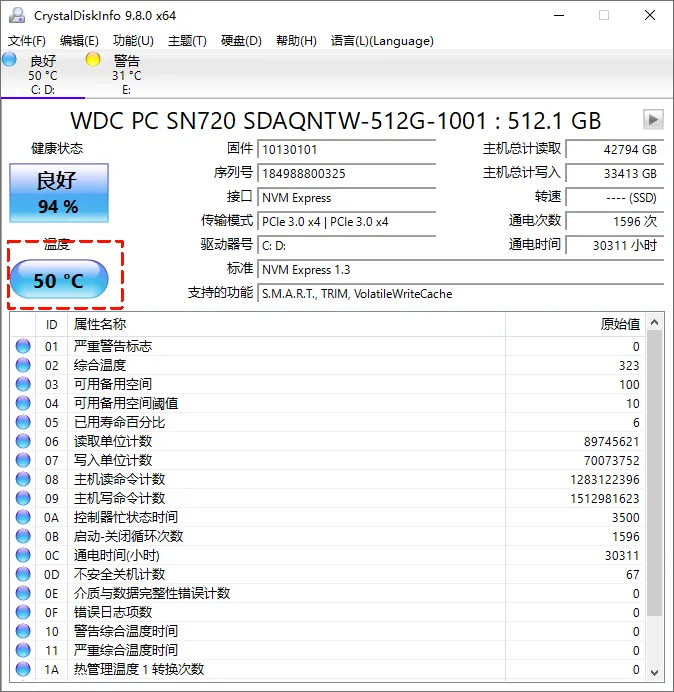
Task: Click the 原始值 column header
Action: click(575, 324)
